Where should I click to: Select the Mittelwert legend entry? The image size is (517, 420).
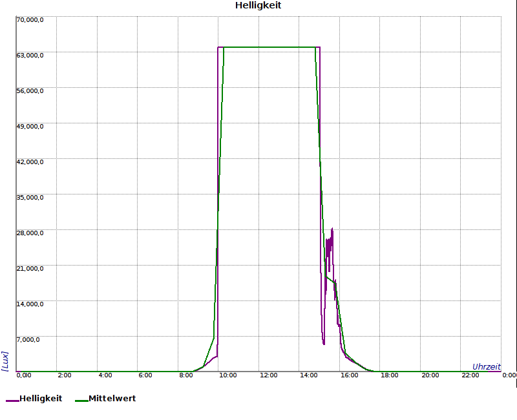105,399
